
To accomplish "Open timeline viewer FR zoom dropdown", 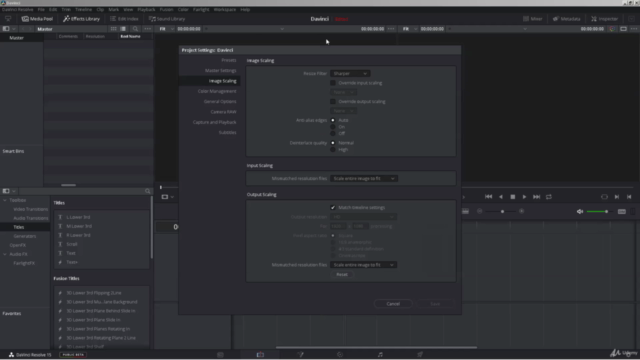I will [410, 29].
